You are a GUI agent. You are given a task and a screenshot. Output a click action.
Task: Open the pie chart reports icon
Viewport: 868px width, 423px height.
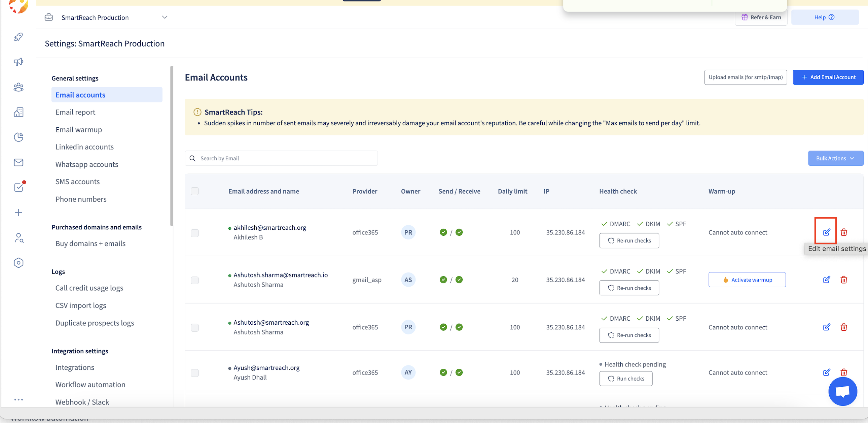click(19, 137)
